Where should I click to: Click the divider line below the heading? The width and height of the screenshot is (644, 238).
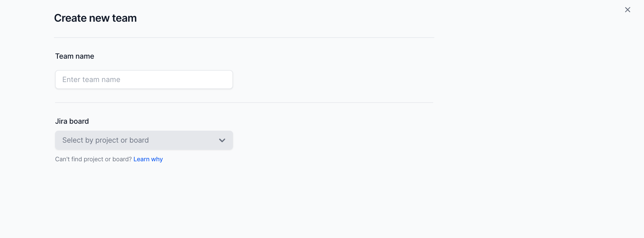tap(244, 37)
